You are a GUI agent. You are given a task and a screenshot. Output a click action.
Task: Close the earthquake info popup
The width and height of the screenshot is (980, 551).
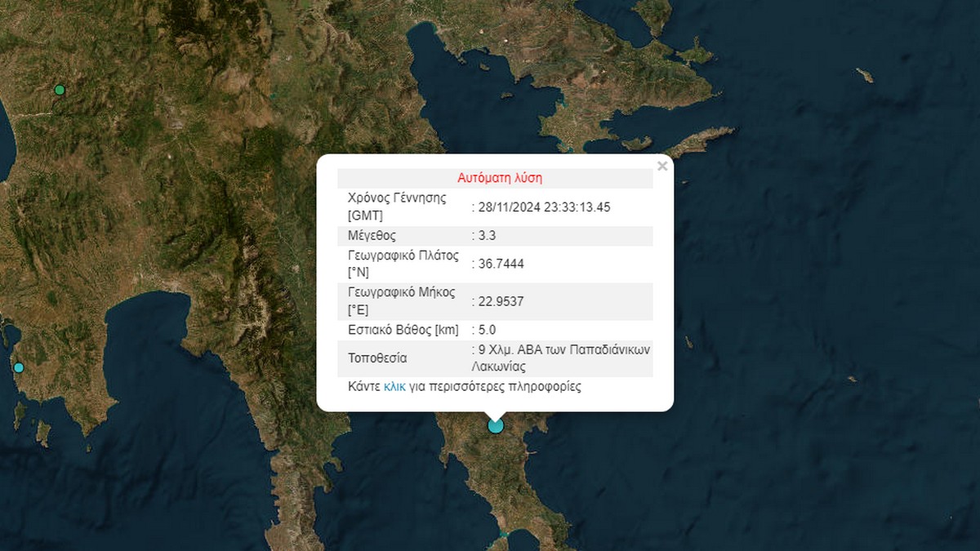(x=662, y=167)
